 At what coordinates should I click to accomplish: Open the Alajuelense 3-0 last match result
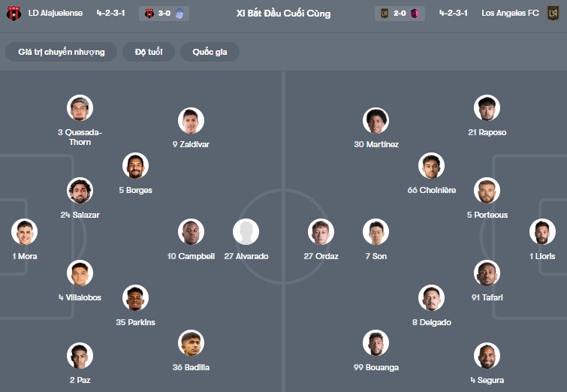click(164, 14)
